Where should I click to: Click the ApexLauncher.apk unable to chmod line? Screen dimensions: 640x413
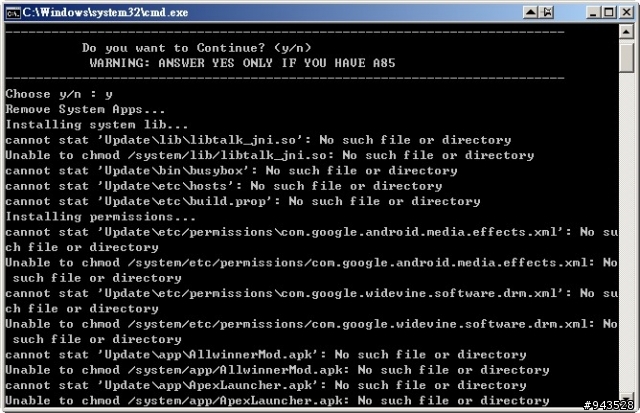(x=277, y=400)
